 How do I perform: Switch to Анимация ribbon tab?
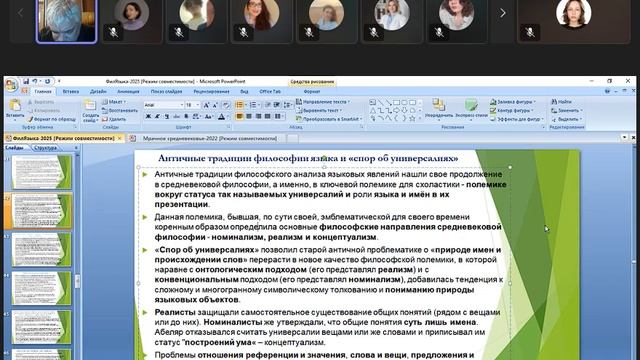click(128, 91)
